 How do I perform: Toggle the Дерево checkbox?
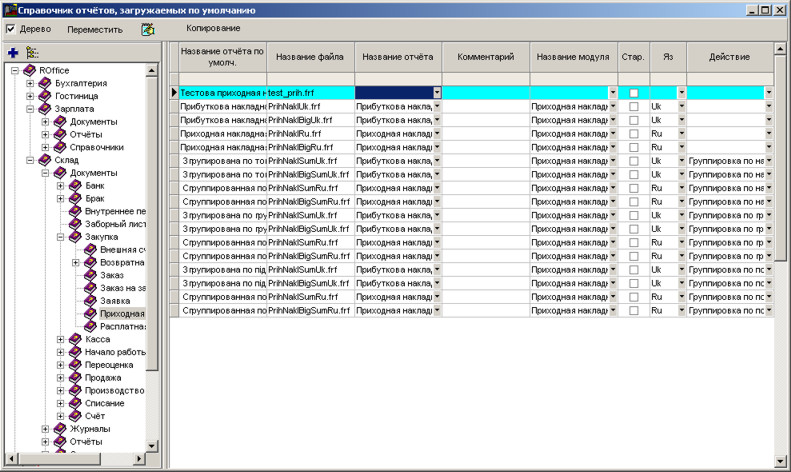(11, 29)
